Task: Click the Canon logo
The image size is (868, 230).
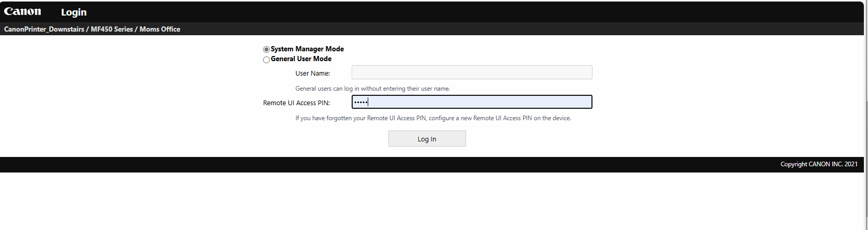Action: (x=23, y=11)
